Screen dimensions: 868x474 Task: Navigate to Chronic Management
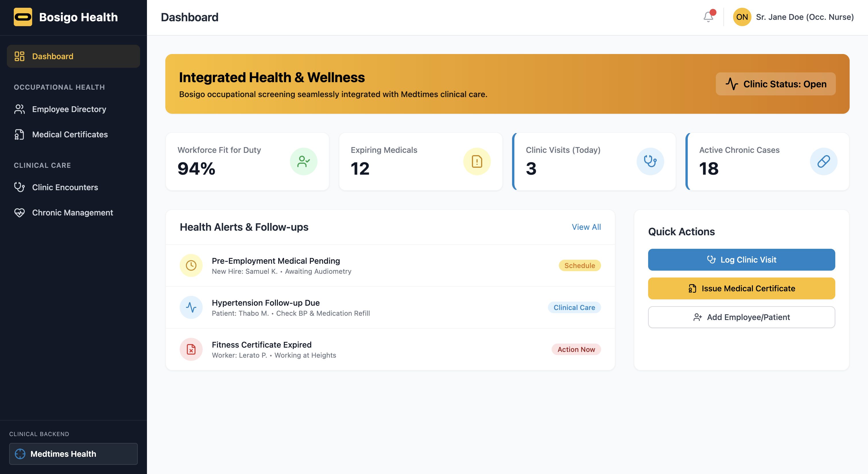[73, 213]
